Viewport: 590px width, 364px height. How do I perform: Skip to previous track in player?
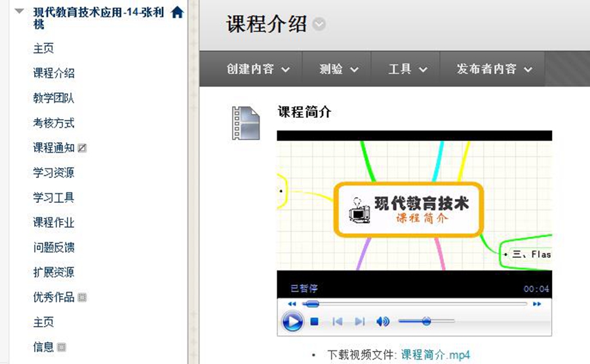[338, 321]
